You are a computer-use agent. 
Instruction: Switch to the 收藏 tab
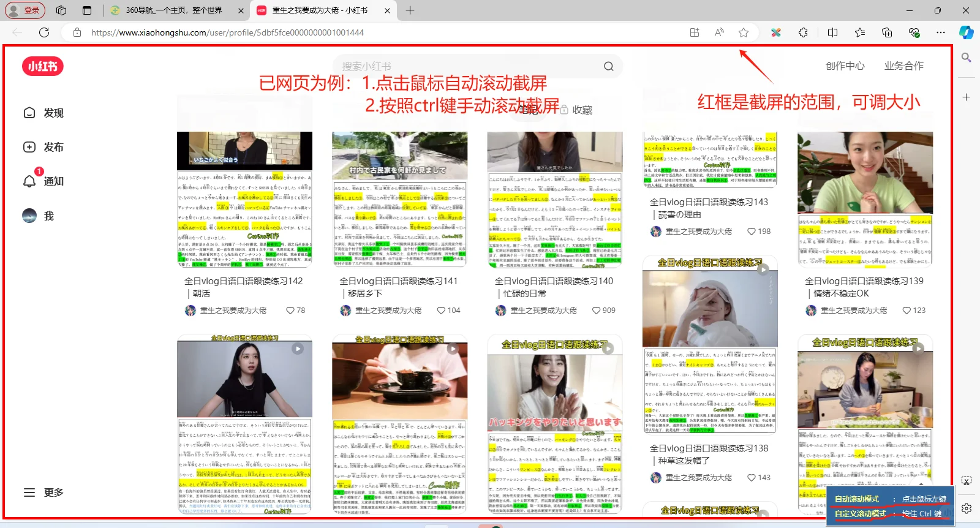(x=576, y=110)
